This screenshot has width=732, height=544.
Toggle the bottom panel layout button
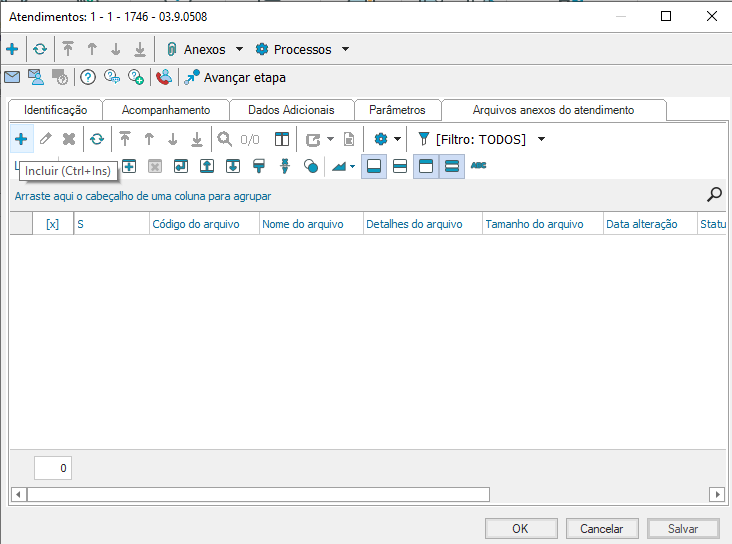tap(374, 166)
